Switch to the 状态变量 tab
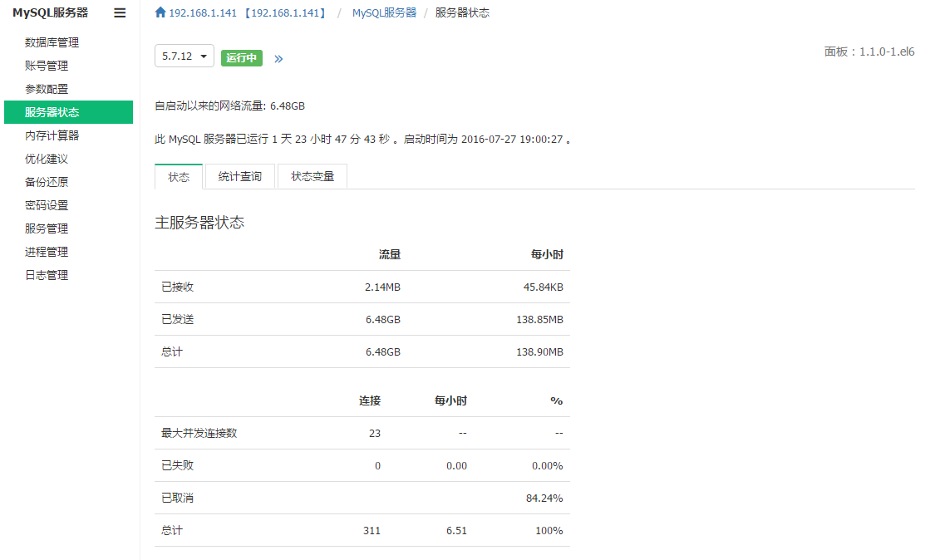The image size is (925, 560). [x=312, y=176]
